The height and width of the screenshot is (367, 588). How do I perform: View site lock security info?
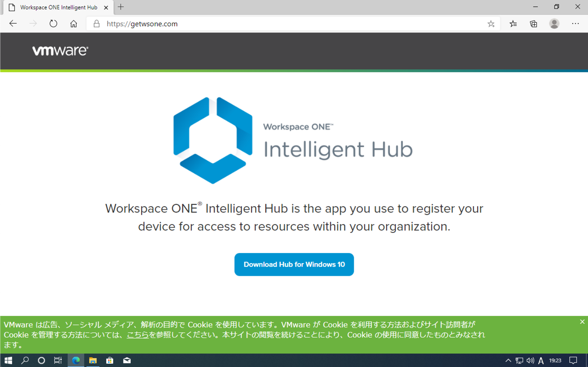pos(96,24)
